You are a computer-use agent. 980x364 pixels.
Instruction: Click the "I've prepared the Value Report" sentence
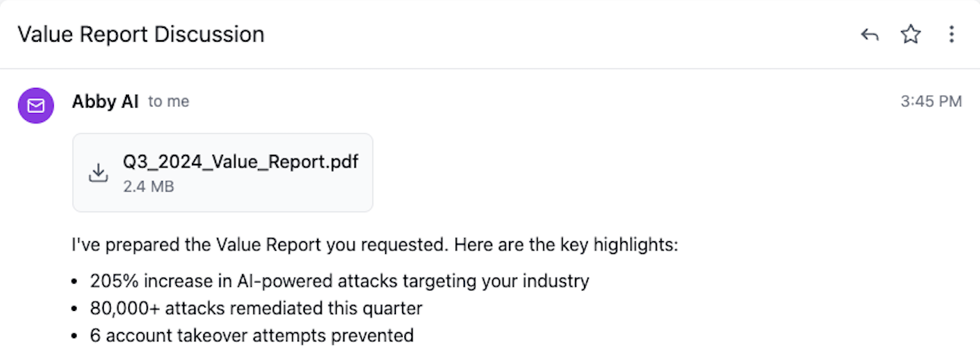375,246
